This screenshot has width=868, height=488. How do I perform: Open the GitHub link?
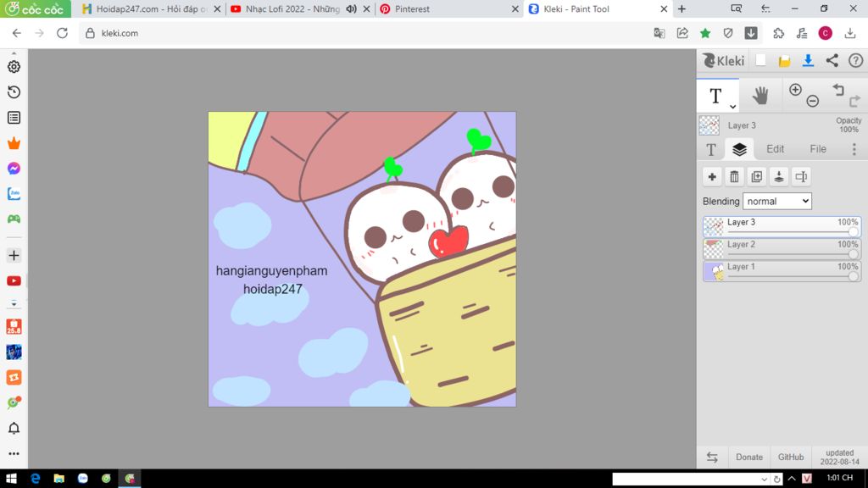click(x=791, y=457)
